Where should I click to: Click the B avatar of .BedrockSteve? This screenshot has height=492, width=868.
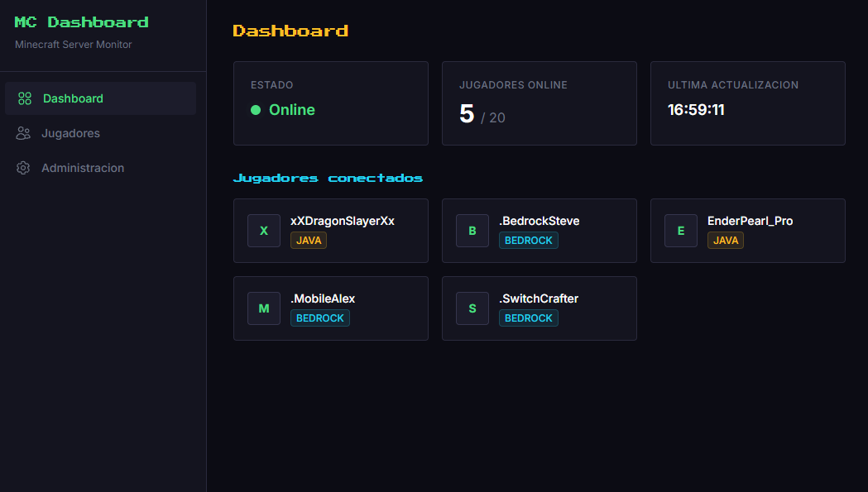click(472, 231)
